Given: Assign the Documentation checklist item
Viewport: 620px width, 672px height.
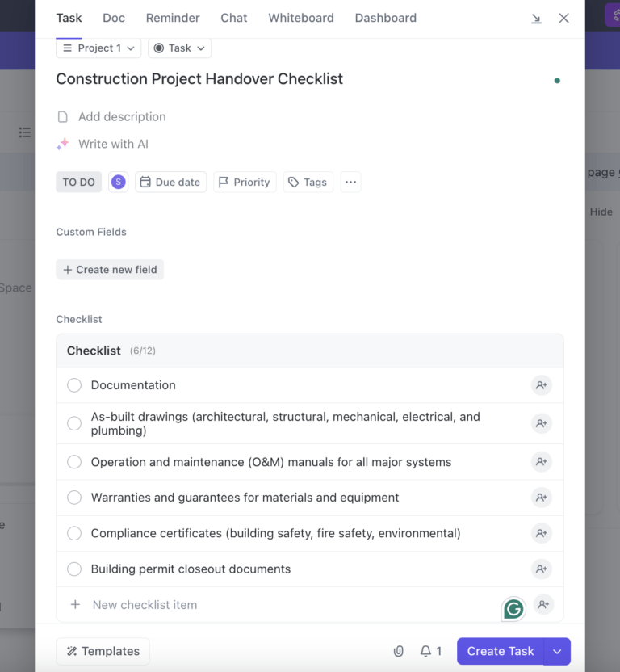Looking at the screenshot, I should pos(542,385).
